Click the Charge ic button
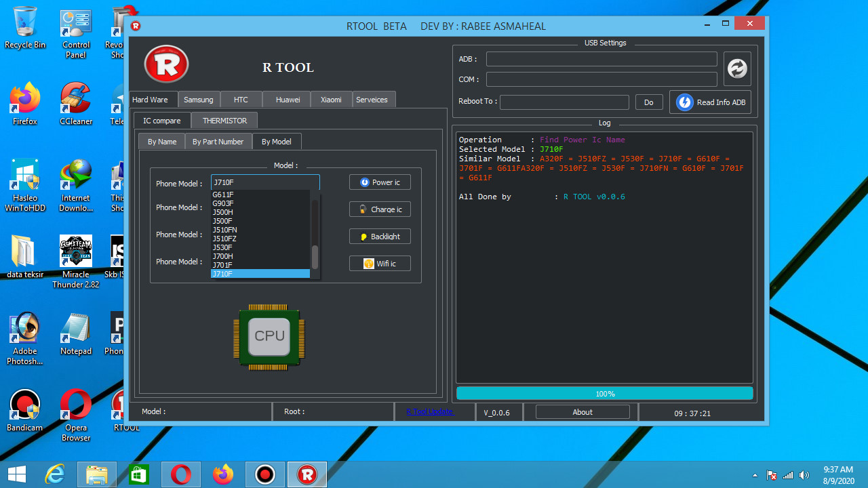Viewport: 868px width, 488px height. click(x=380, y=209)
